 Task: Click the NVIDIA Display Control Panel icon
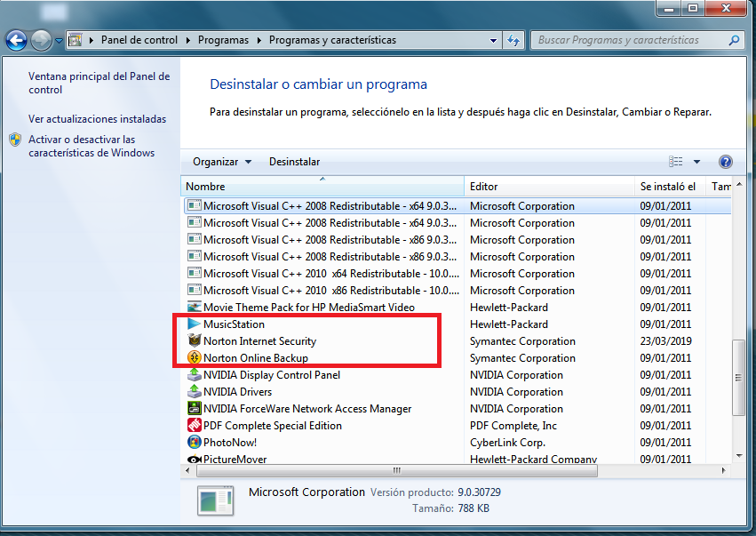click(x=195, y=374)
